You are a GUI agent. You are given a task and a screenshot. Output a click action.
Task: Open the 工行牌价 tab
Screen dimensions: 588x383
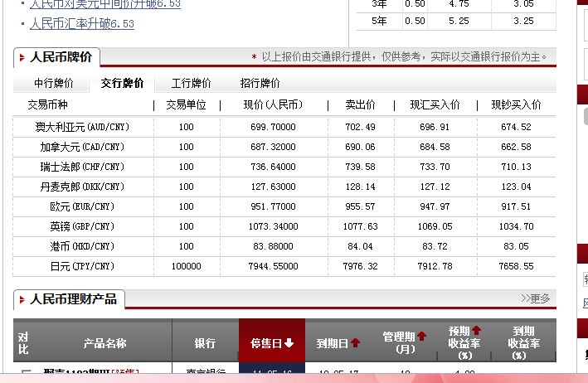tap(191, 84)
